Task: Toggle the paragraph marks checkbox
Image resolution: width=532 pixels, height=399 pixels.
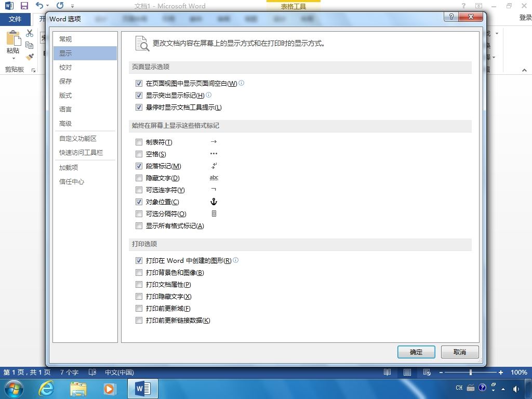Action: pos(139,166)
